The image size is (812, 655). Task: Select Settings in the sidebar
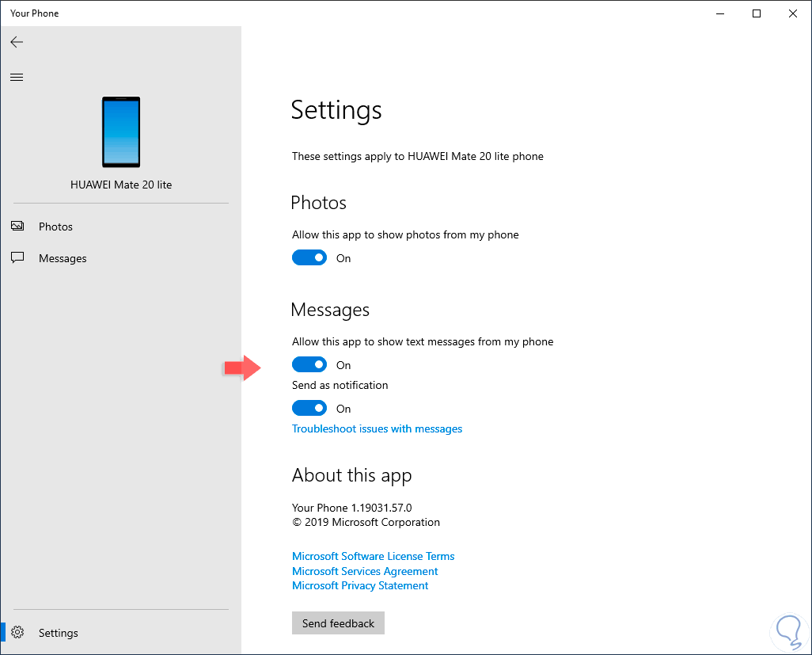click(x=121, y=633)
